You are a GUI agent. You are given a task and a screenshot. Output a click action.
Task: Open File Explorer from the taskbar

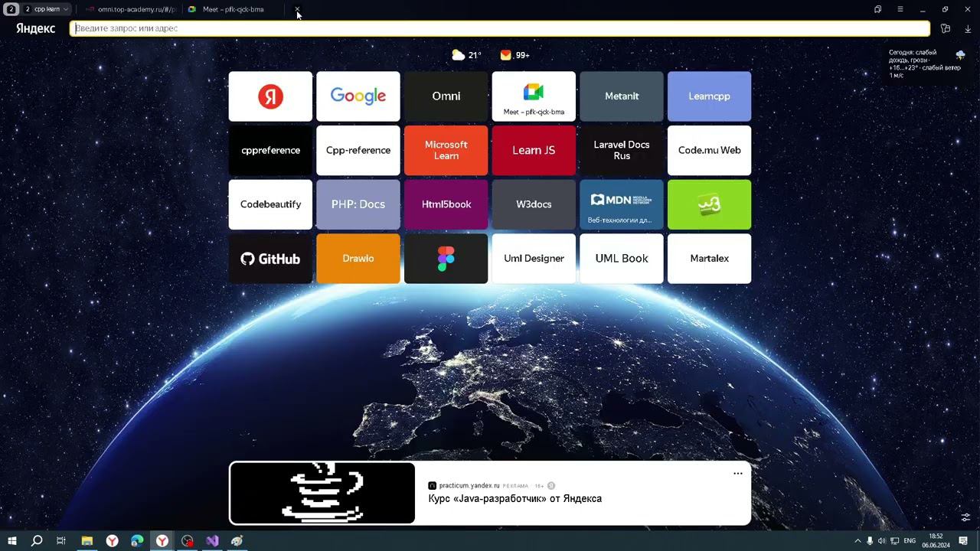click(x=87, y=540)
